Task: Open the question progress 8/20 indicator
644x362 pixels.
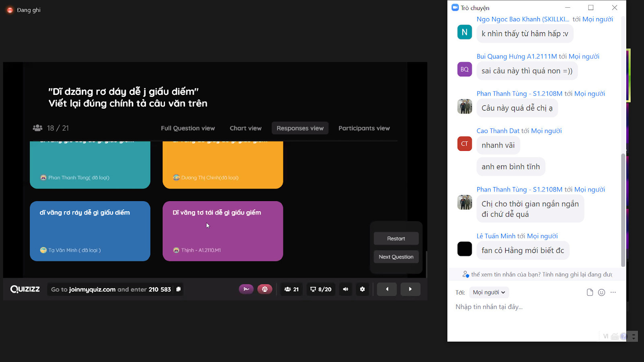Action: pos(321,289)
